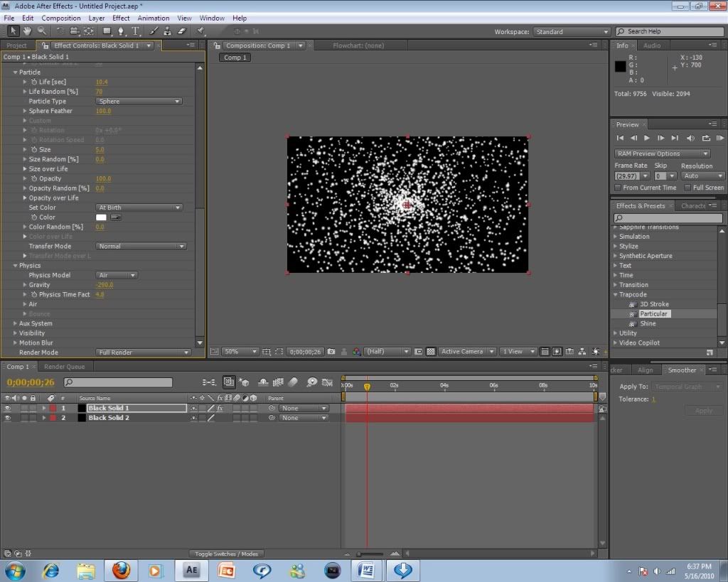Click the white particle Color swatch
728x582 pixels.
click(101, 217)
